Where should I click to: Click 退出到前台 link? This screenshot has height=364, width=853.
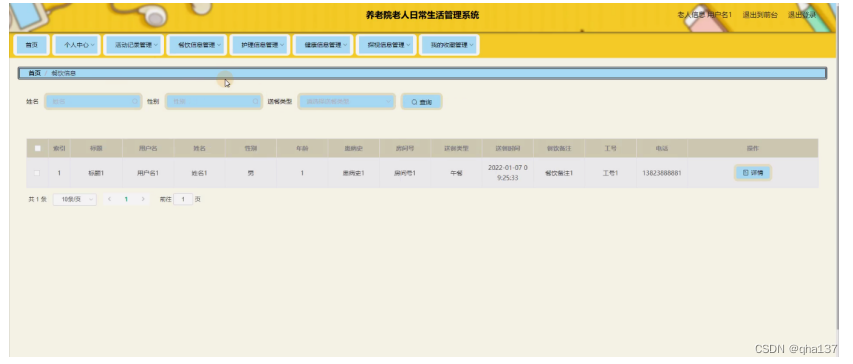[760, 15]
